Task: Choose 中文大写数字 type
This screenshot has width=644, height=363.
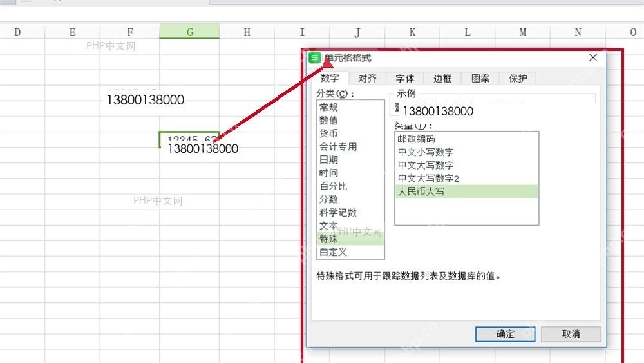Action: click(466, 165)
